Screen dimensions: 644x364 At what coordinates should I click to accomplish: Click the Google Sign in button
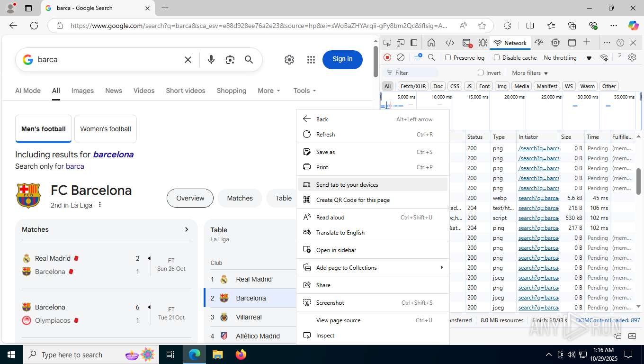pyautogui.click(x=342, y=59)
